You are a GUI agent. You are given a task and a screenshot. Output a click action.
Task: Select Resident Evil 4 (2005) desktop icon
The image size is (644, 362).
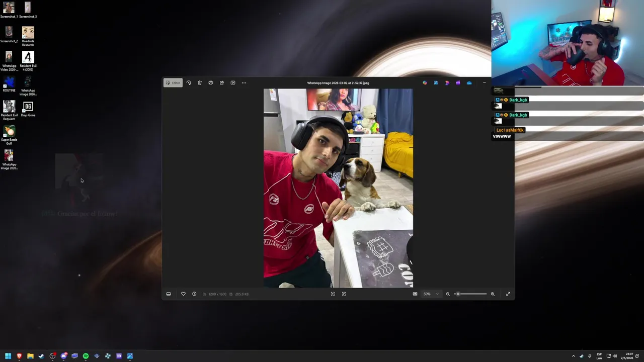click(x=28, y=61)
